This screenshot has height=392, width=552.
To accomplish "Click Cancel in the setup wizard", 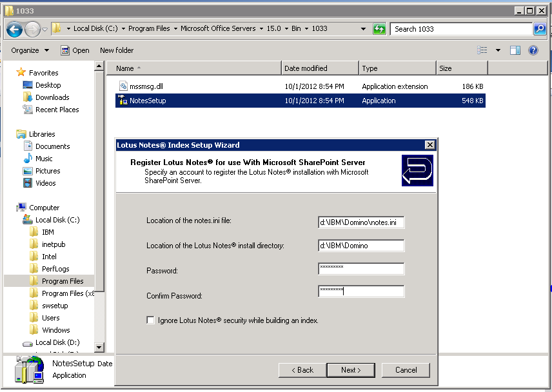I will click(x=406, y=370).
